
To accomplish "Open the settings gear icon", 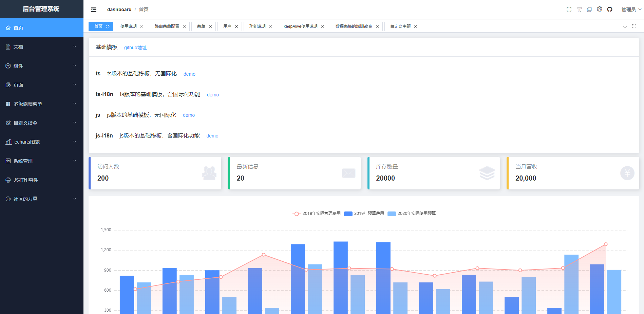I will 600,10.
